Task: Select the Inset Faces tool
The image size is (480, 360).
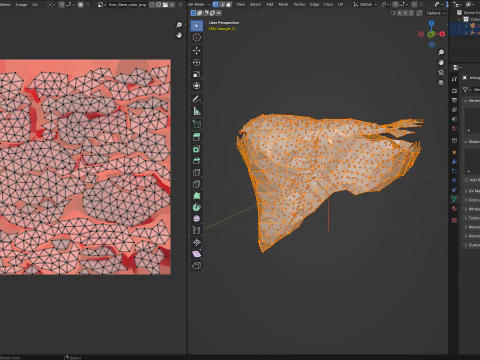Action: 197,149
